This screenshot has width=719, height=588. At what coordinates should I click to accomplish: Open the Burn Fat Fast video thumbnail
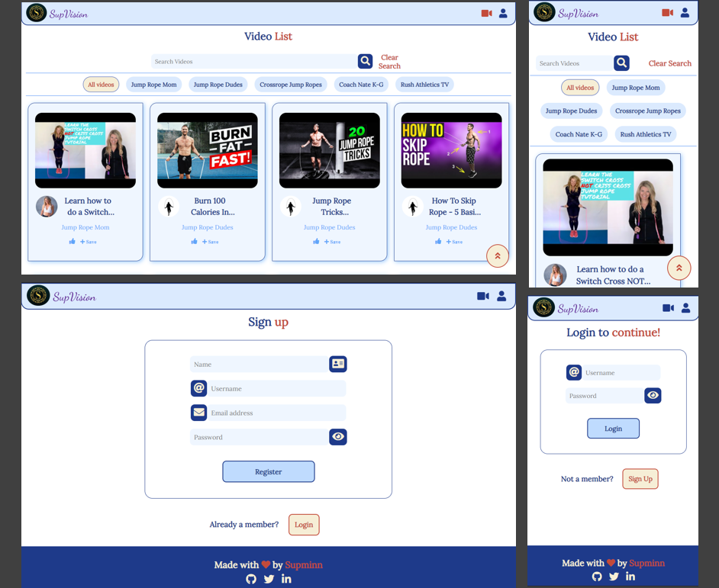(207, 150)
